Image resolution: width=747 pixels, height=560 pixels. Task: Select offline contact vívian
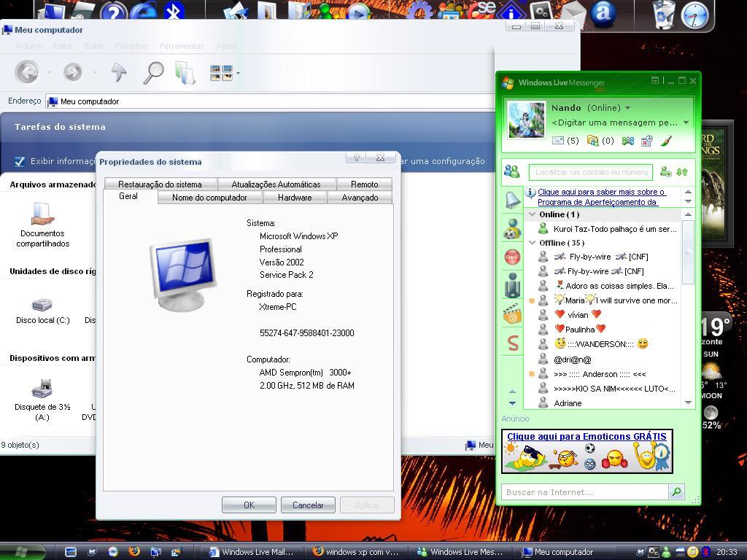tap(578, 315)
